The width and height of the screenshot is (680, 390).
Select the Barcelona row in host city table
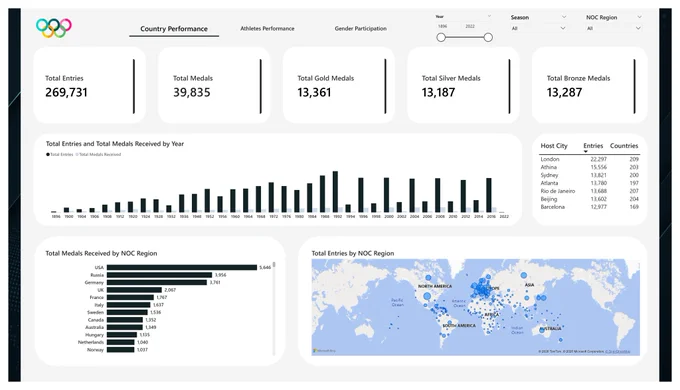pyautogui.click(x=589, y=207)
